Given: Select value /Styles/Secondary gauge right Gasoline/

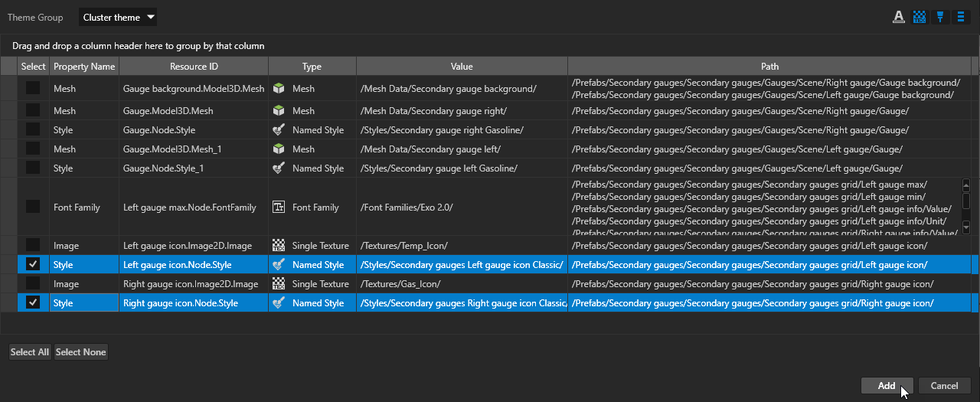Looking at the screenshot, I should pos(442,130).
